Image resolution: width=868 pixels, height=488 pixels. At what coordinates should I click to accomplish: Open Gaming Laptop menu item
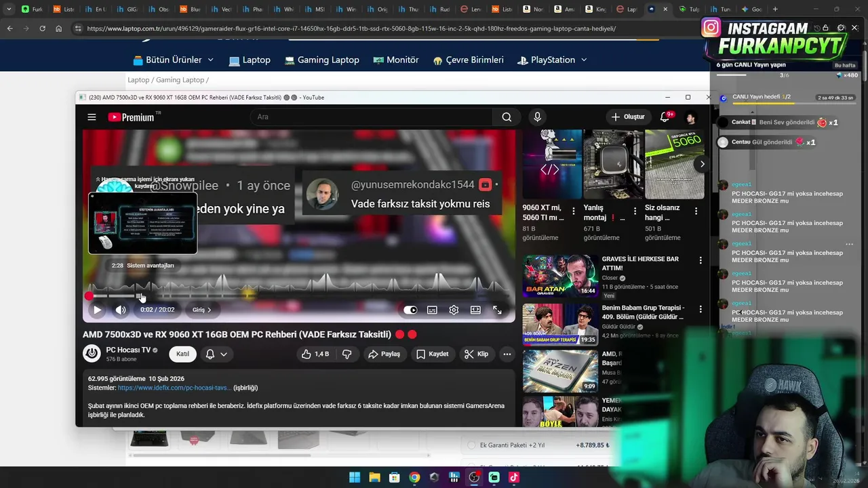tap(321, 60)
